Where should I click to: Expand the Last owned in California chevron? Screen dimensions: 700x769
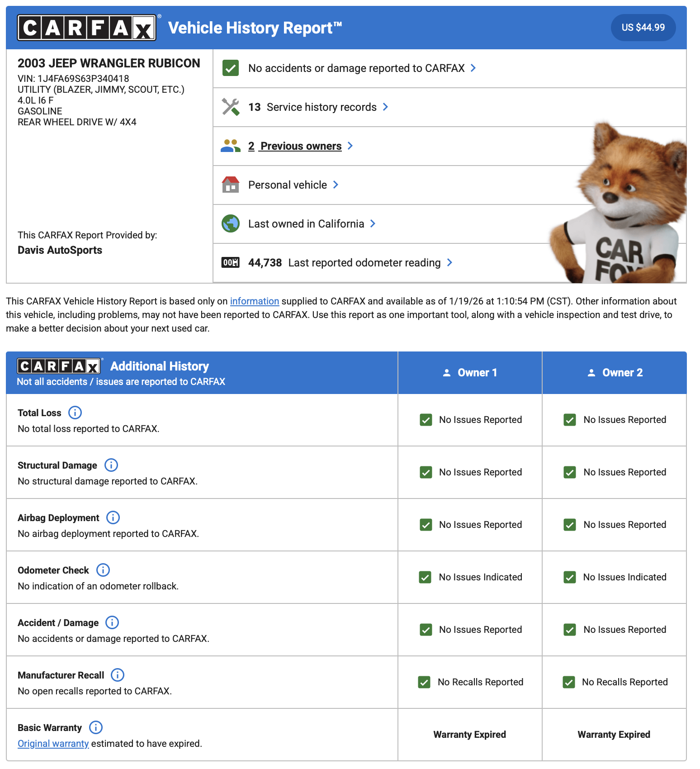click(x=373, y=223)
